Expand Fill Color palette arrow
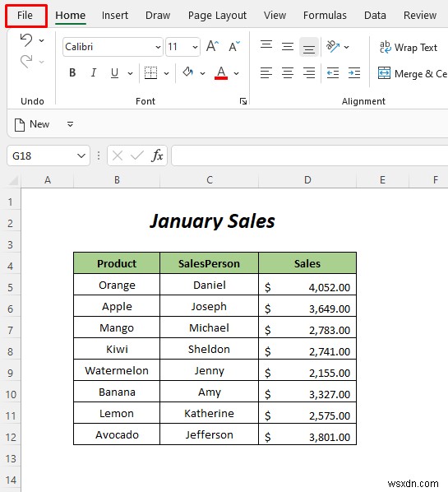Image resolution: width=448 pixels, height=492 pixels. 202,73
